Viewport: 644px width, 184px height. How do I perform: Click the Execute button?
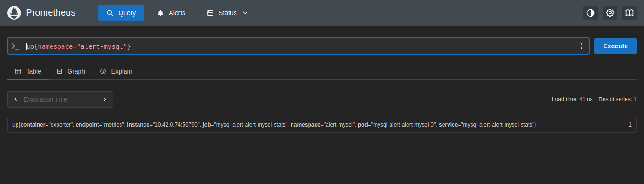coord(615,46)
